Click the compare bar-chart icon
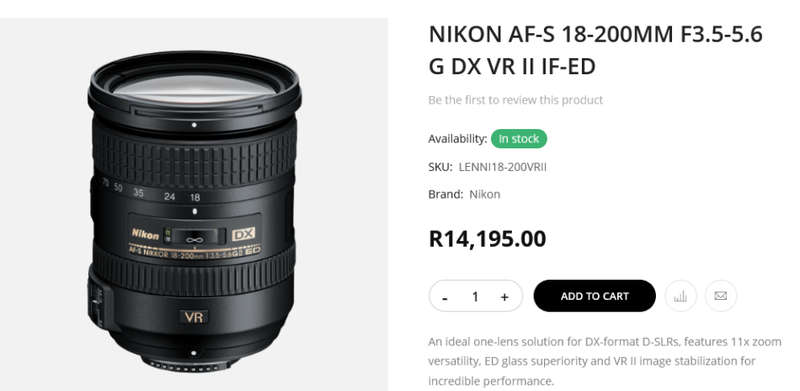Screen dimensions: 800x391 [x=681, y=296]
